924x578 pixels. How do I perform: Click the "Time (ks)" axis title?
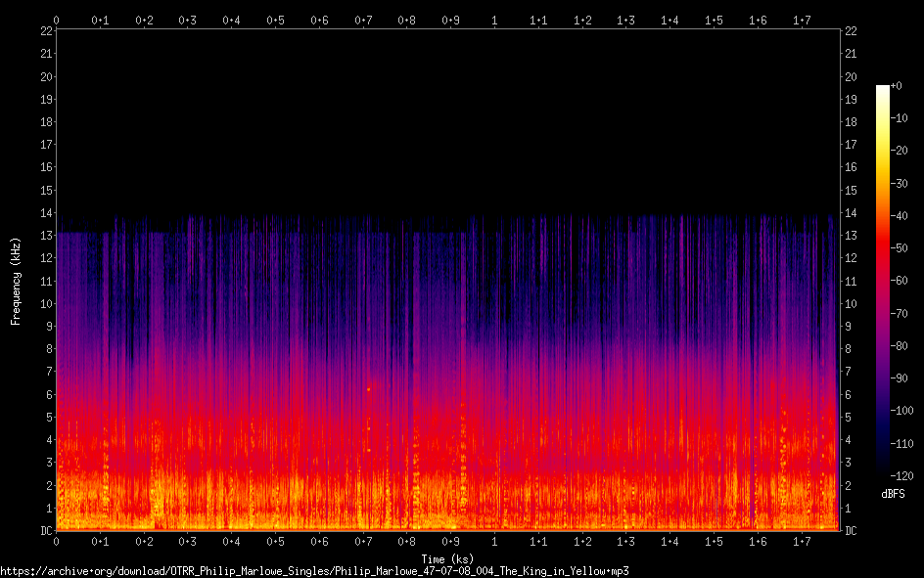click(447, 558)
